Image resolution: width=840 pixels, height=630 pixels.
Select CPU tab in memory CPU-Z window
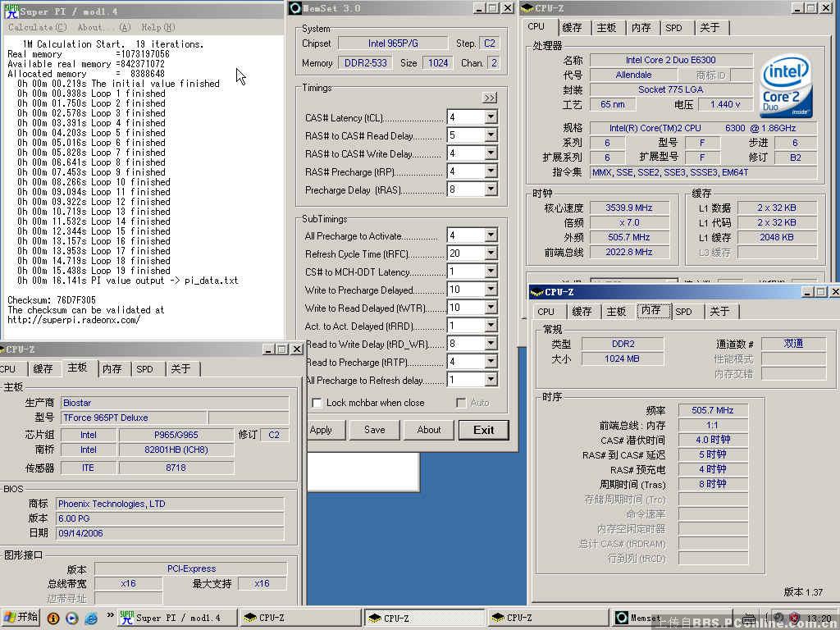pos(546,311)
